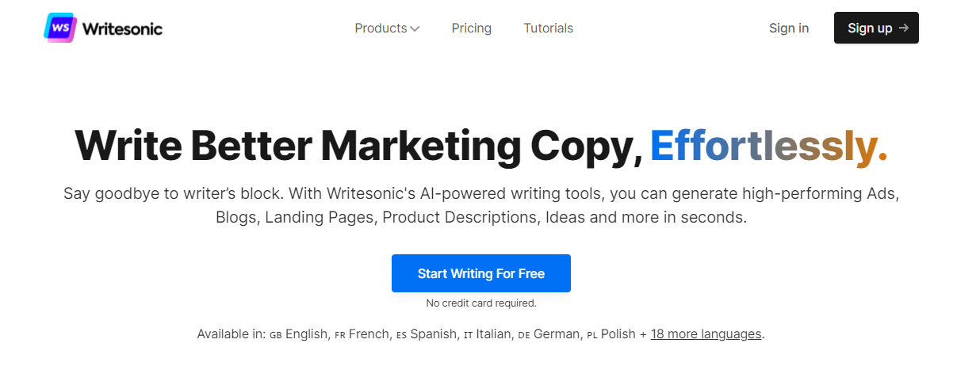Click the IT flag code before Italian

click(468, 336)
